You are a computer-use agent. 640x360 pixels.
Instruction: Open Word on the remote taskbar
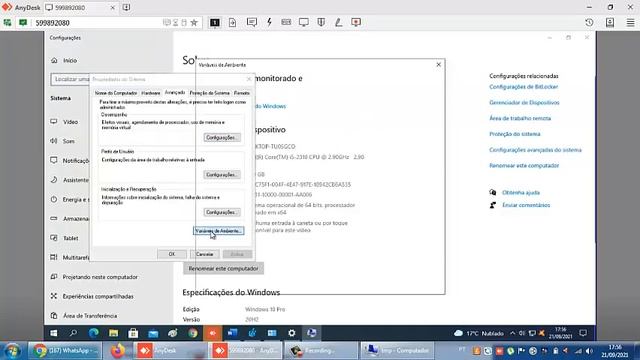(x=232, y=333)
